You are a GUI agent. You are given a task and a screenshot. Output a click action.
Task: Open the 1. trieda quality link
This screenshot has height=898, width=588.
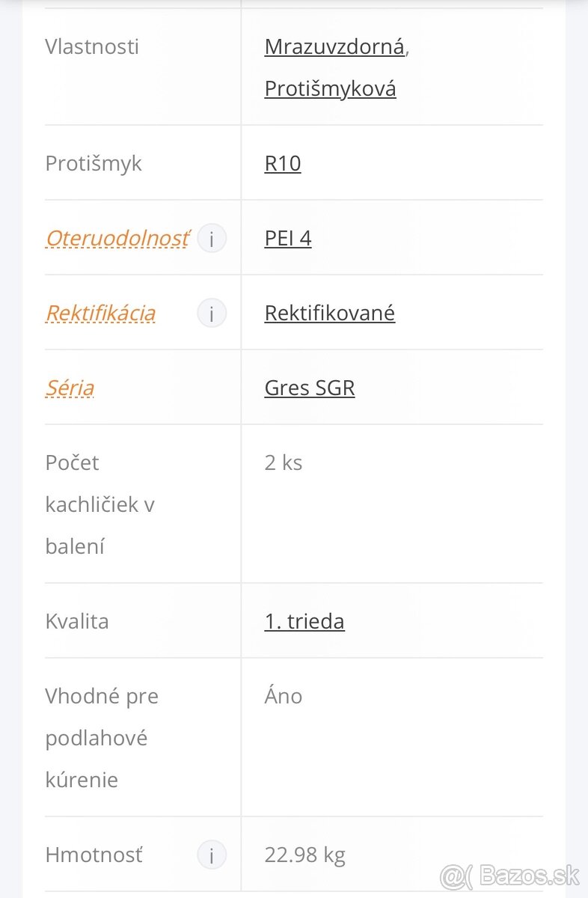pos(304,620)
